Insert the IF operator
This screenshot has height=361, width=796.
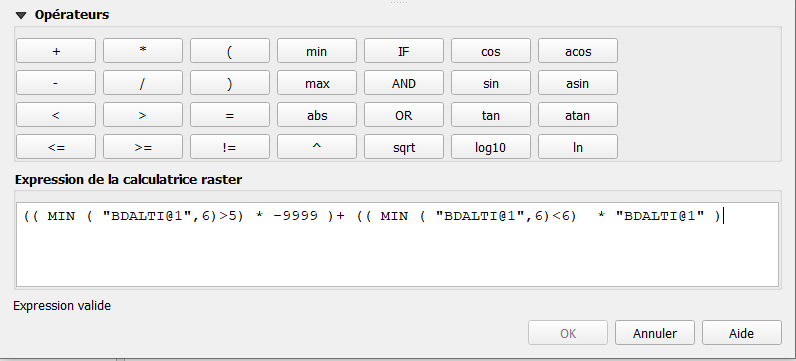tap(404, 51)
